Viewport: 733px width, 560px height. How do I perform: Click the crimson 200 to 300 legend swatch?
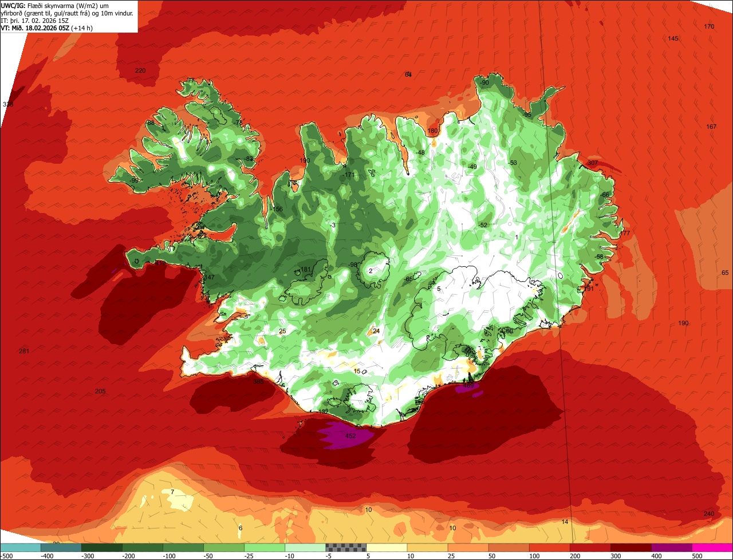590,547
